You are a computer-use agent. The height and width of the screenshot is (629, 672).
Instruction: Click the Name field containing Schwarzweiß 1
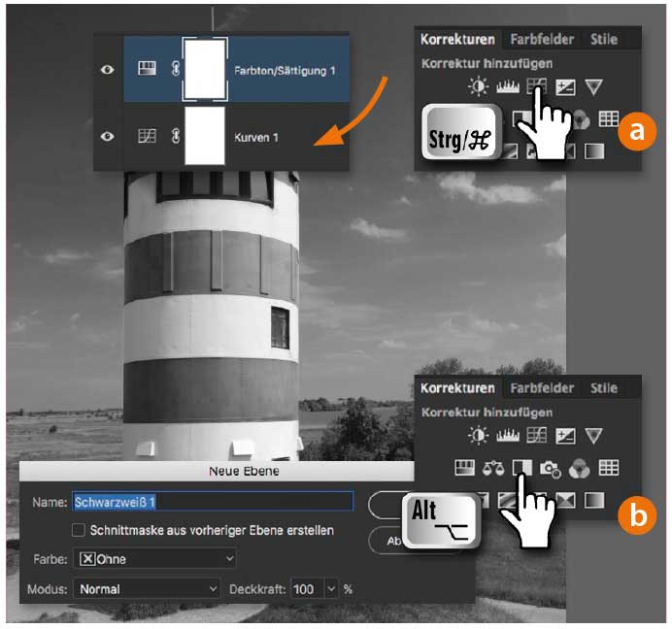[214, 502]
